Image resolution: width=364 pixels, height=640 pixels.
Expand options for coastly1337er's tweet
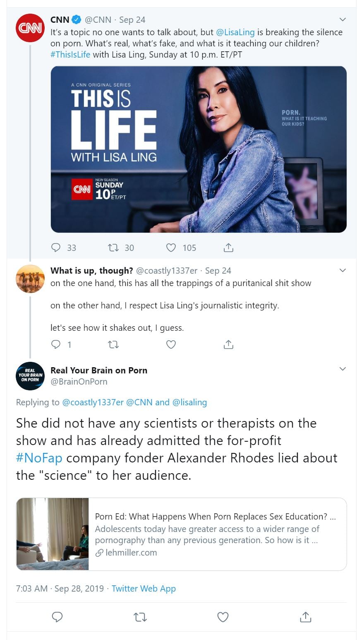(342, 270)
